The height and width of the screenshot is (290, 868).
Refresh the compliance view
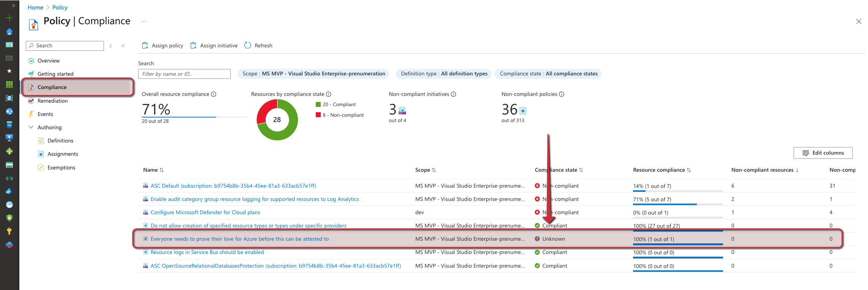[258, 45]
